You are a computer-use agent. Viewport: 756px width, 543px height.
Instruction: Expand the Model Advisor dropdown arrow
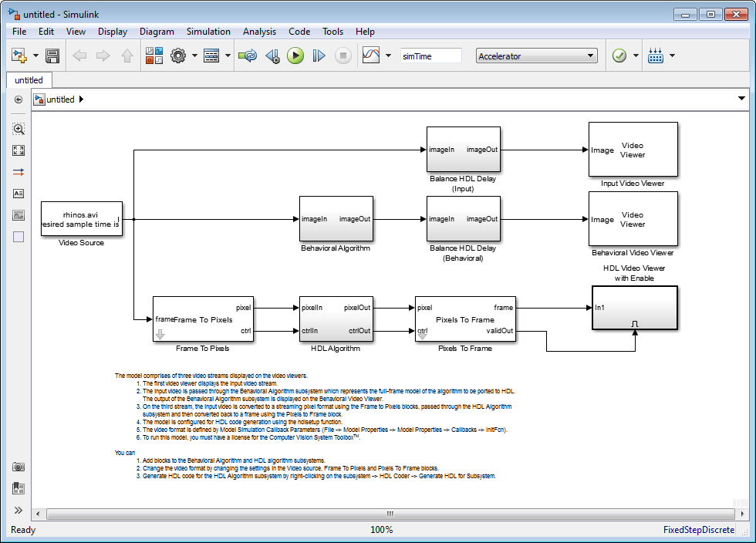tap(636, 56)
